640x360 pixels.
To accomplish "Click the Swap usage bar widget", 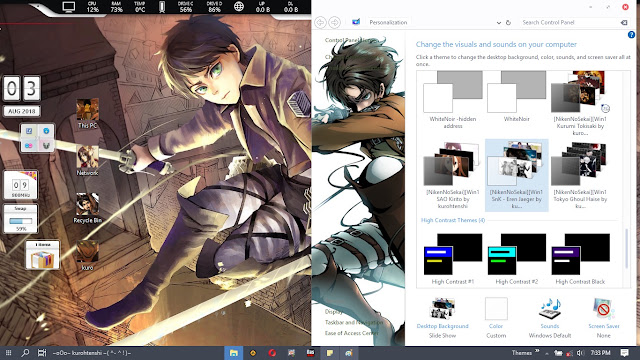I will coord(20,218).
